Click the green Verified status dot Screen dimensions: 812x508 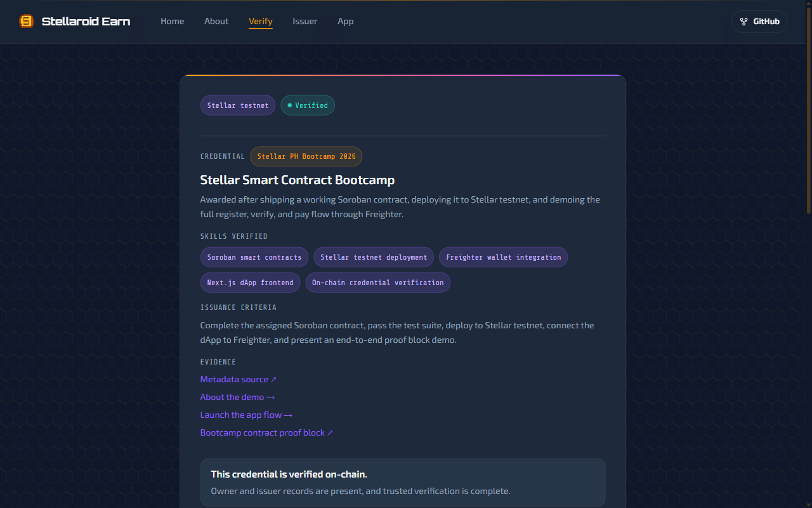tap(290, 105)
